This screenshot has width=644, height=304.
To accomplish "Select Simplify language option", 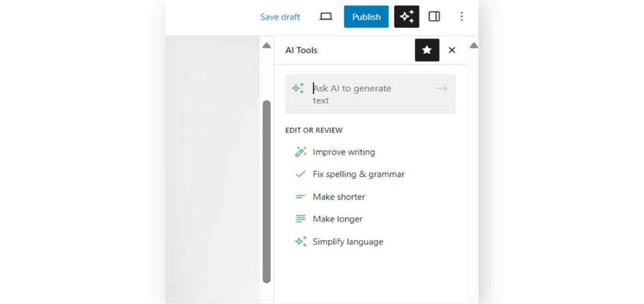I will [348, 242].
